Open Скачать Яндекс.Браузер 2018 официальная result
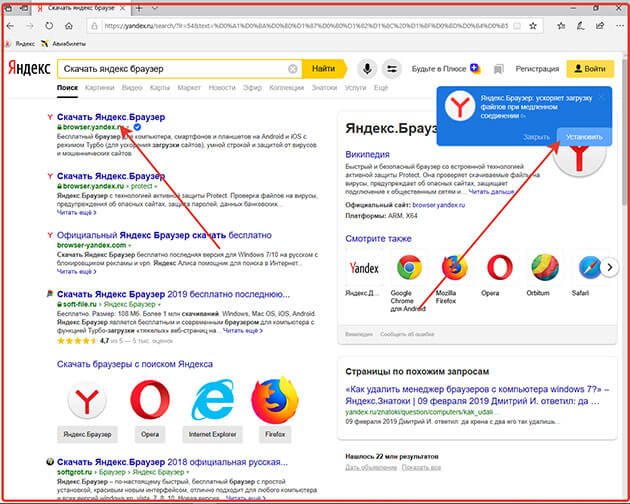This screenshot has width=630, height=504. [x=172, y=462]
